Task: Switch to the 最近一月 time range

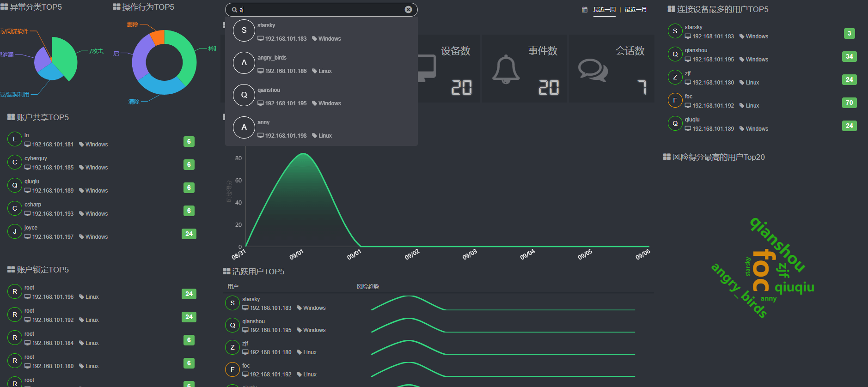Action: [x=636, y=10]
